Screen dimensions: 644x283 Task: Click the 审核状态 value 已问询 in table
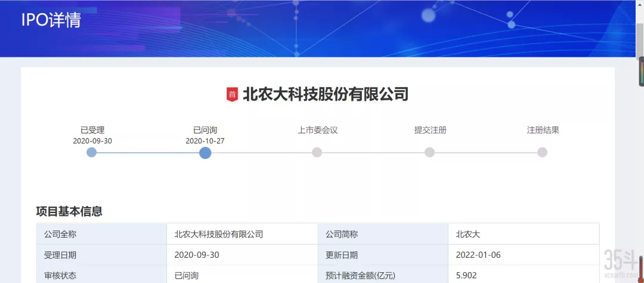(187, 276)
